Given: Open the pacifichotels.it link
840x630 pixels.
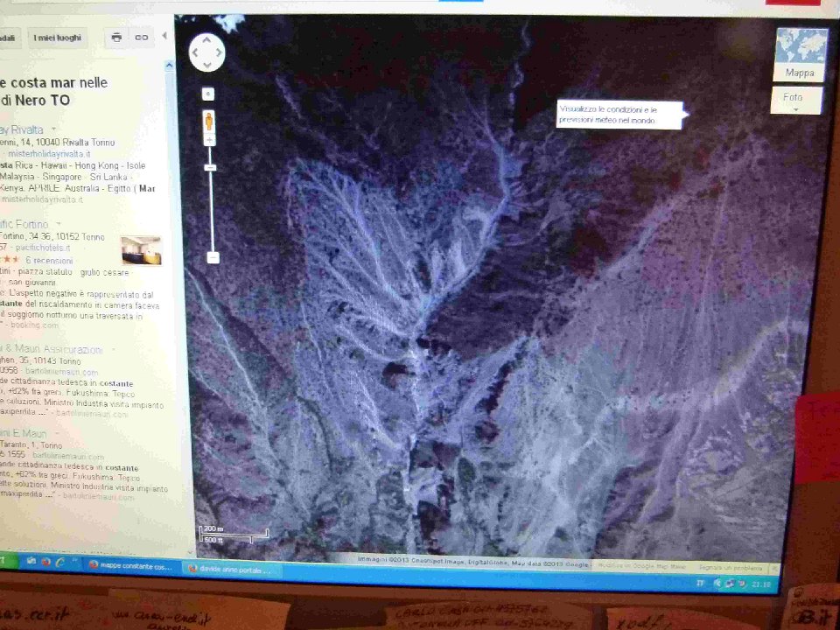Looking at the screenshot, I should 43,248.
